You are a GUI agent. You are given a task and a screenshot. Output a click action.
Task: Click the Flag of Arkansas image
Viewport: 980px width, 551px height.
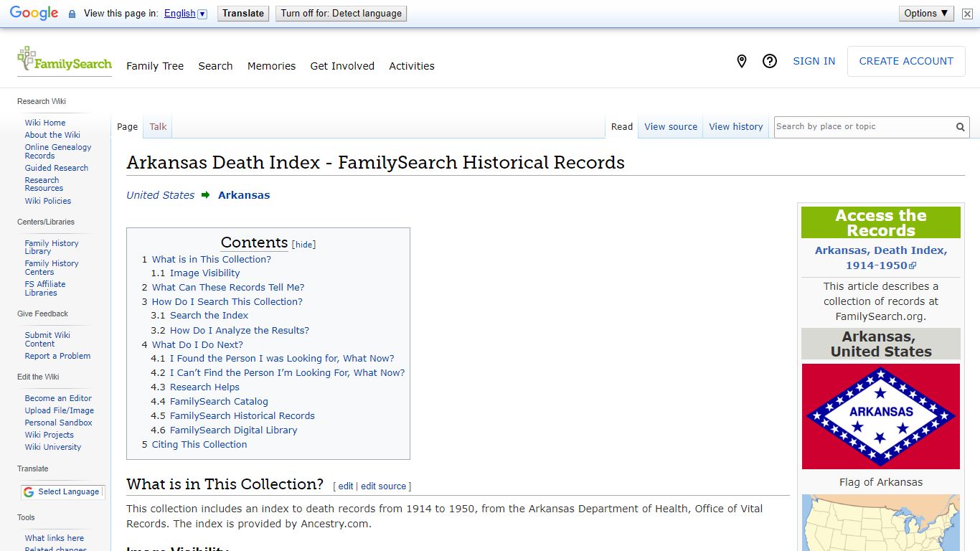coord(880,416)
